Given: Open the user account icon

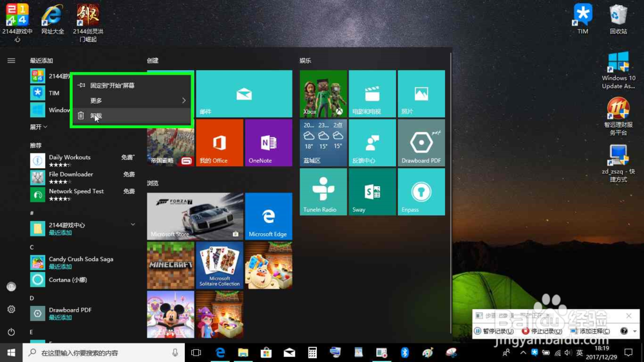Looking at the screenshot, I should pos(11,287).
